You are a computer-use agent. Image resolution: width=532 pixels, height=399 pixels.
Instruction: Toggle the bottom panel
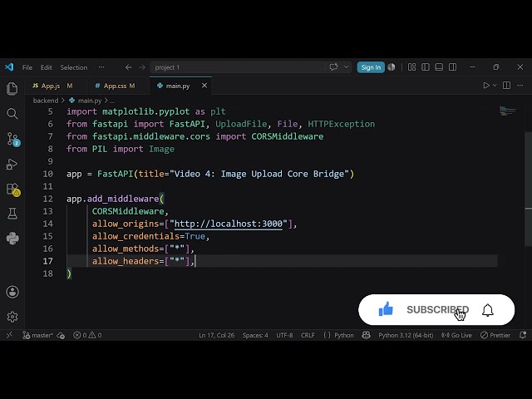coord(439,67)
